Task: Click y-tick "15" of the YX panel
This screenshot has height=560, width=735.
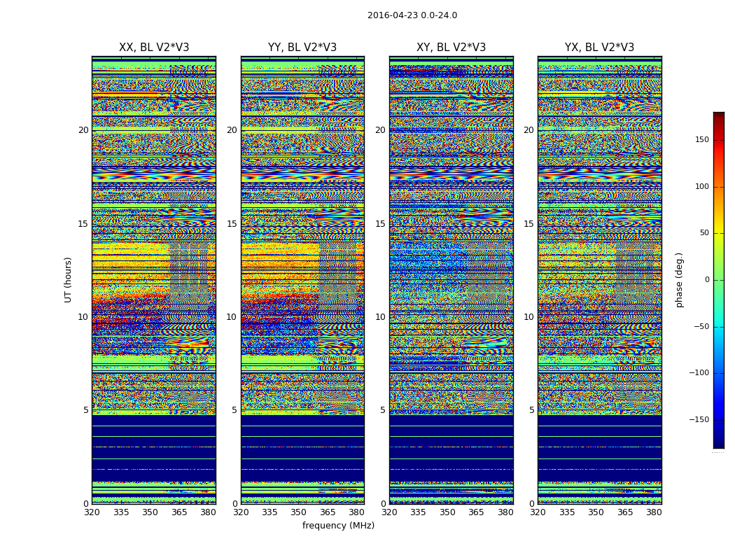Action: click(x=528, y=224)
